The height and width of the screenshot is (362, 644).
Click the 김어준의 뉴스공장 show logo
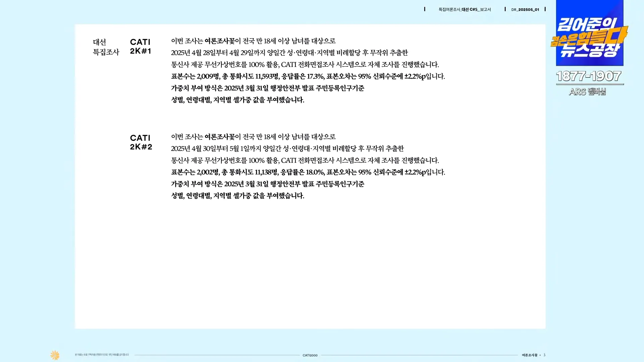589,33
